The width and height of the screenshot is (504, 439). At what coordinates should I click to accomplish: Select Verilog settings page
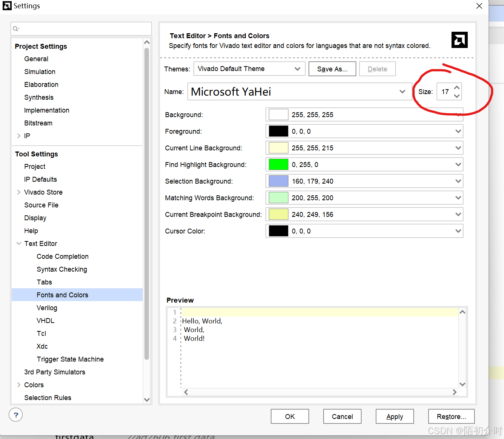pos(47,308)
